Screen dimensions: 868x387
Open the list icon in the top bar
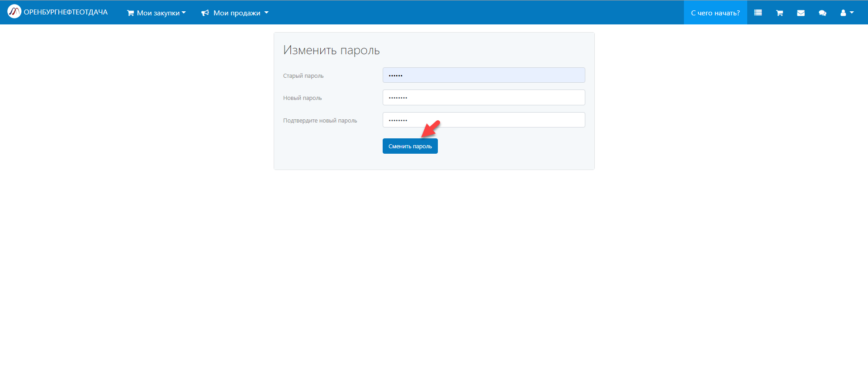(758, 13)
